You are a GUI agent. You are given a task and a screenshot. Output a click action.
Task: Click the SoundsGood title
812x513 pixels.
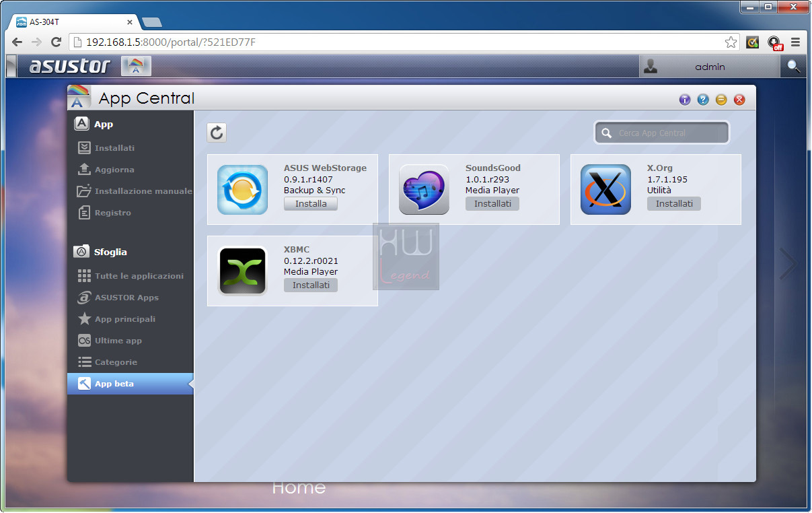(493, 168)
